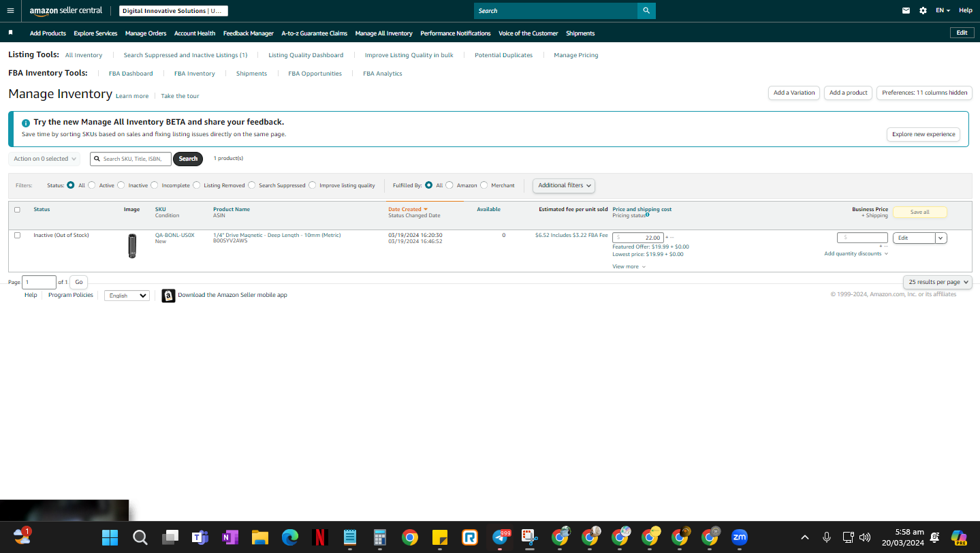Open Sticky Notes from taskbar

click(439, 537)
